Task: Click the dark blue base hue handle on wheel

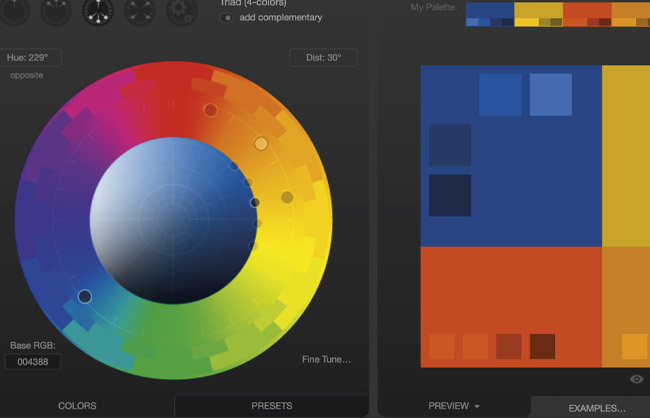Action: 85,296
